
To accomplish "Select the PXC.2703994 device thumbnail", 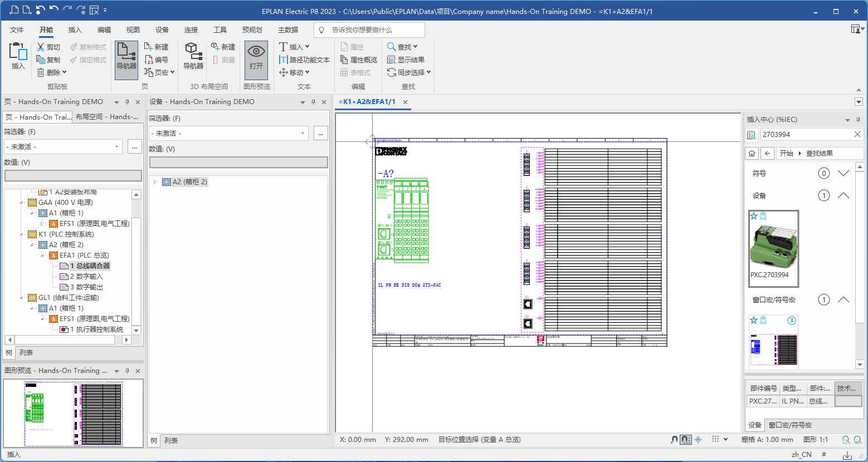I will (773, 248).
